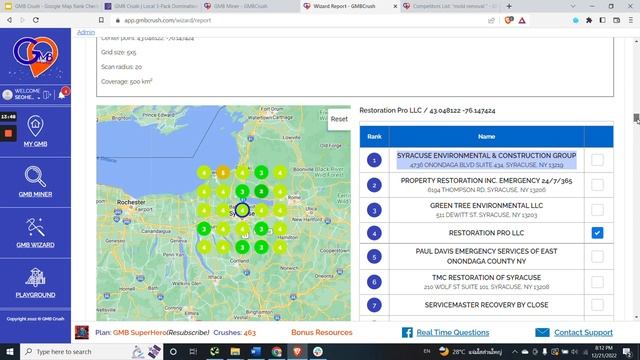The image size is (640, 360).
Task: Stop the screen recording red button
Action: click(8, 133)
